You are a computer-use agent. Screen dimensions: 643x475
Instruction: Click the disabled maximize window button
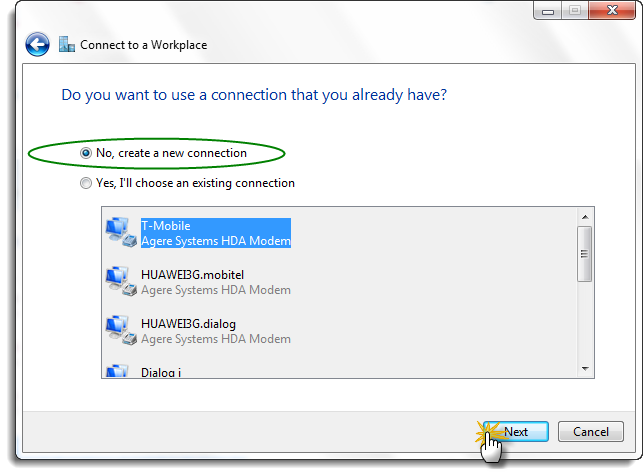click(575, 10)
